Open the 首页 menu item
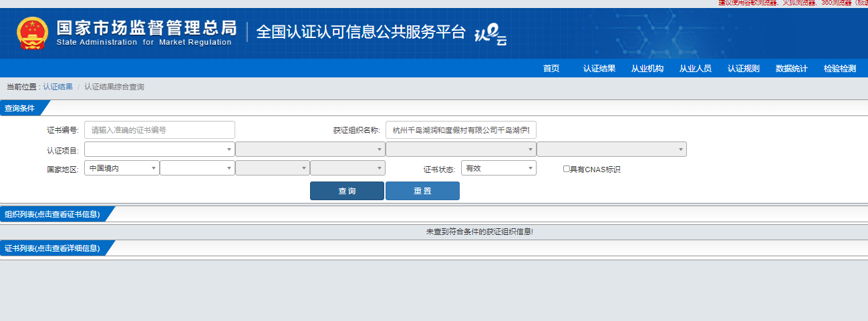This screenshot has height=321, width=868. 551,69
